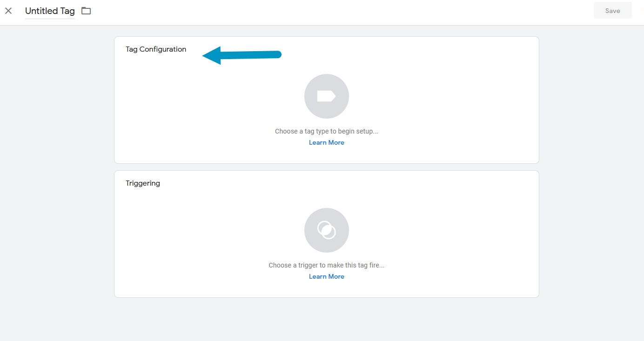Image resolution: width=644 pixels, height=341 pixels.
Task: Click the tag type icon in Tag Configuration
Action: pos(327,96)
